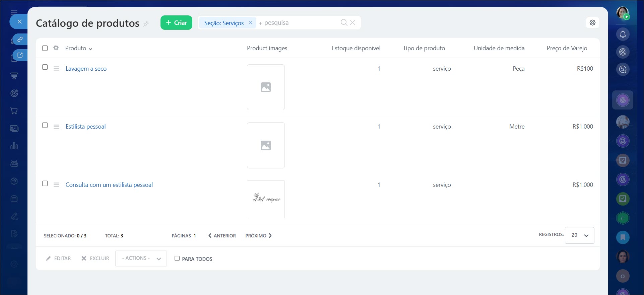Viewport: 644px width, 295px height.
Task: Click drag handle icon for Lavagem a seco
Action: point(56,69)
